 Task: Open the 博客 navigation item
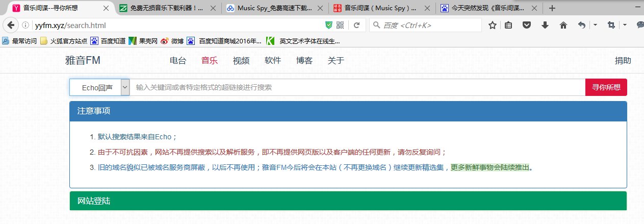(304, 61)
